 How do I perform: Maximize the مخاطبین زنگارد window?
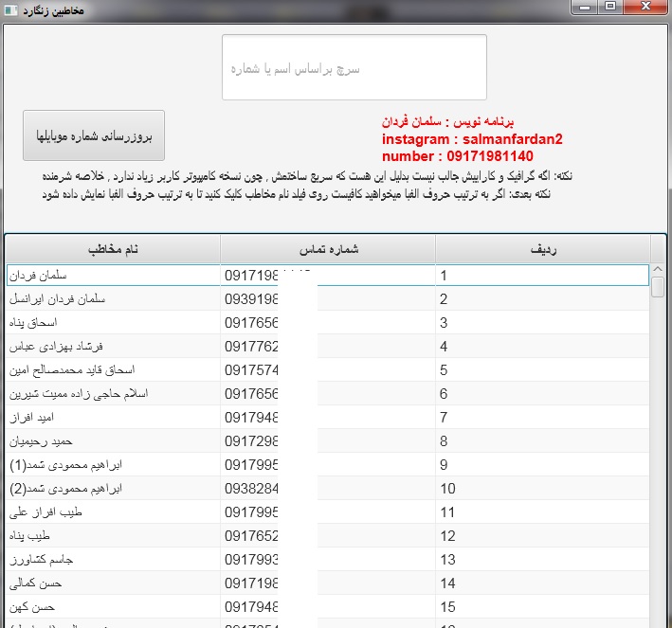click(610, 7)
